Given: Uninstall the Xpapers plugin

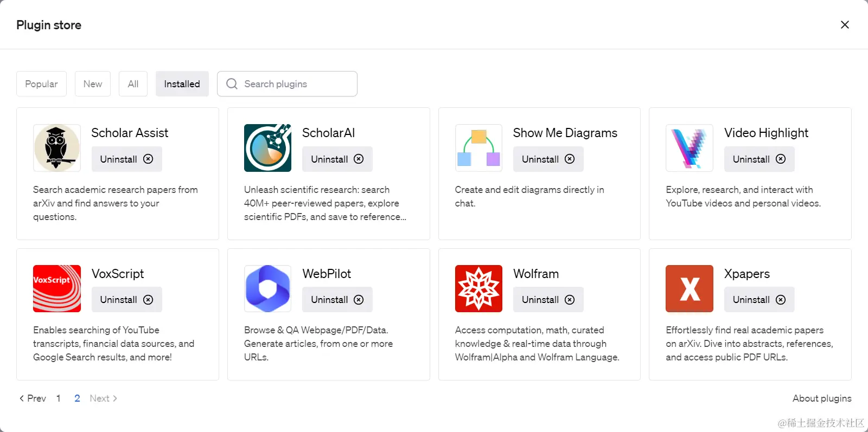Looking at the screenshot, I should pyautogui.click(x=759, y=299).
